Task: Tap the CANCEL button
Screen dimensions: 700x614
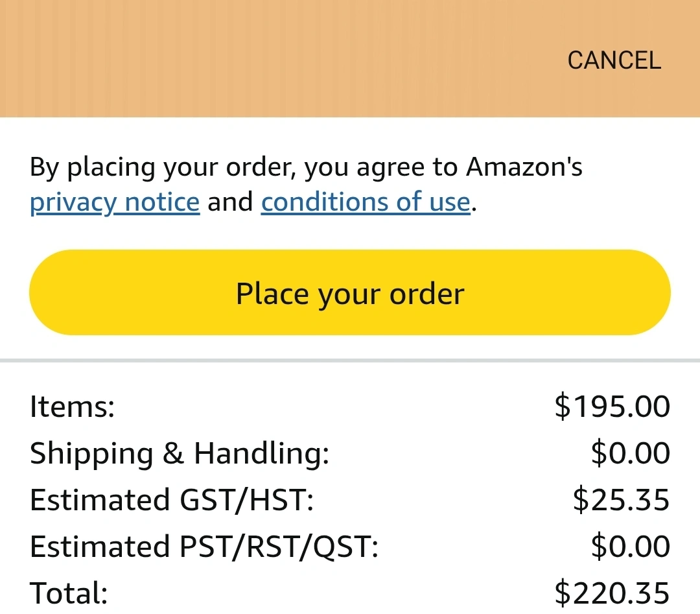Action: (x=614, y=60)
